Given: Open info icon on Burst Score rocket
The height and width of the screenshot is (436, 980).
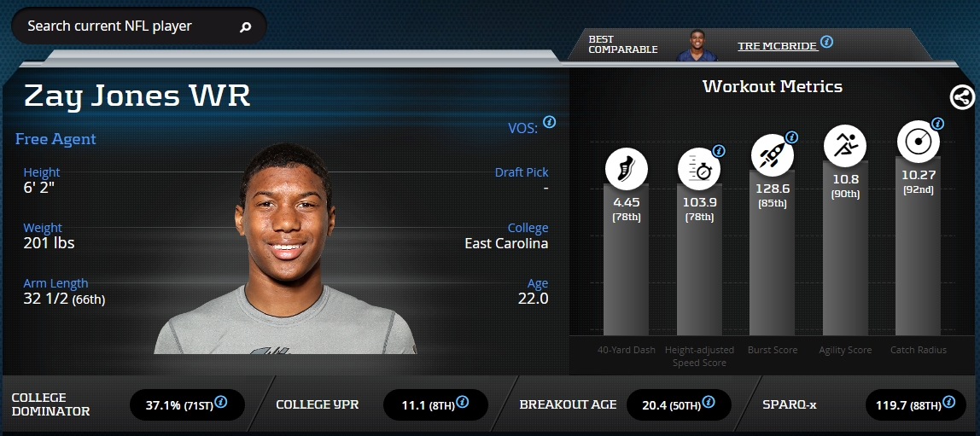Looking at the screenshot, I should (791, 137).
